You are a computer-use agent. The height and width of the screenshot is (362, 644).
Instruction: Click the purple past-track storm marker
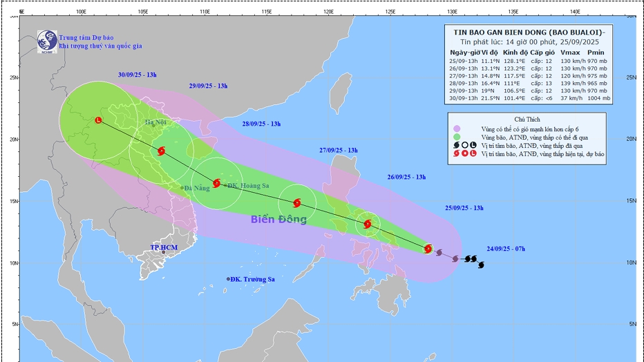(439, 253)
